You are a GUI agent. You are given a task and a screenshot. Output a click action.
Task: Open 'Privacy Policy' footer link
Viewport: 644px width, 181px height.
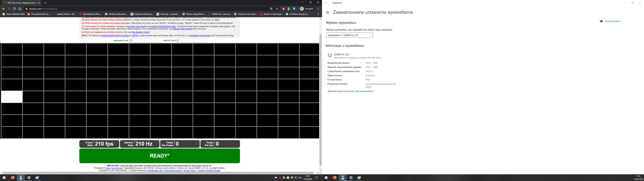190,170
